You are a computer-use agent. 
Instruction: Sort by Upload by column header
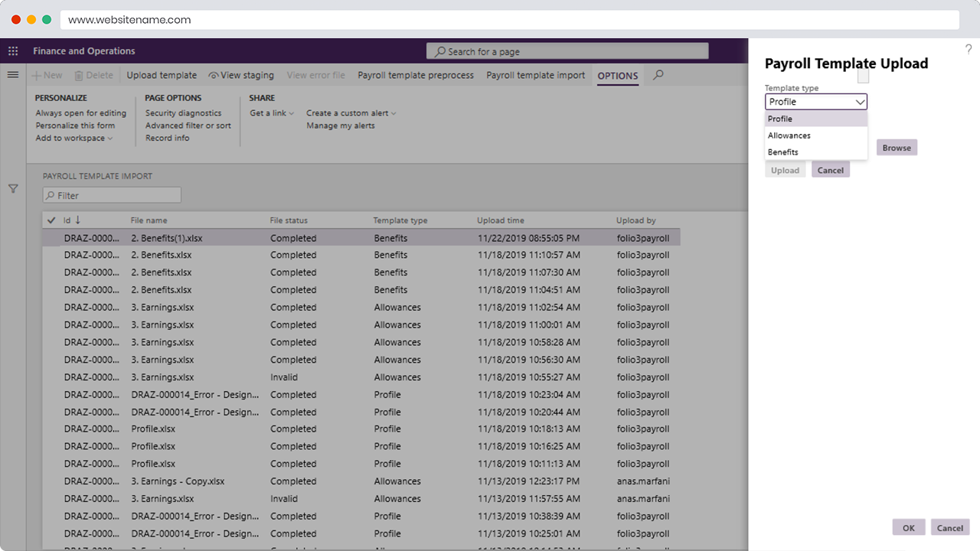(636, 220)
